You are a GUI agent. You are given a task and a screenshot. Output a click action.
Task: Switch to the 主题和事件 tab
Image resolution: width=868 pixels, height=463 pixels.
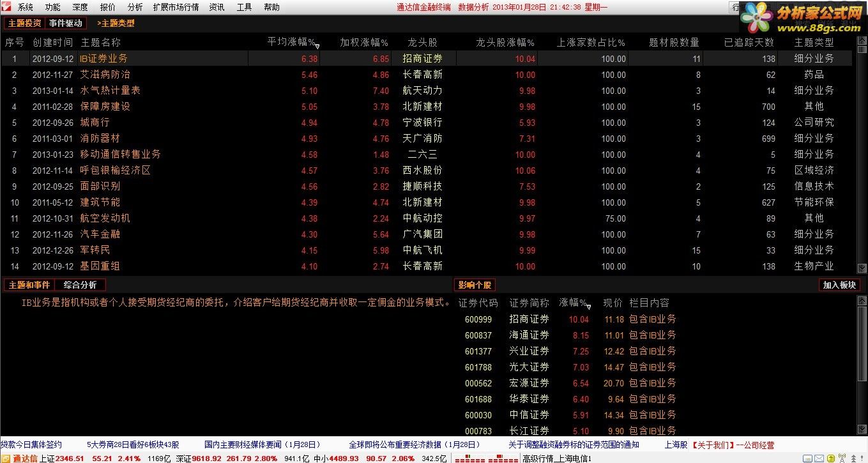(29, 285)
